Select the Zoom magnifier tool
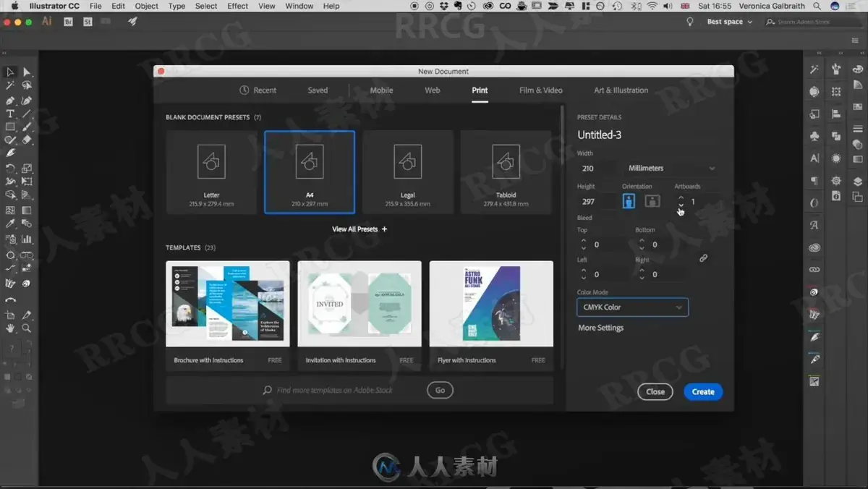This screenshot has width=868, height=489. (27, 328)
